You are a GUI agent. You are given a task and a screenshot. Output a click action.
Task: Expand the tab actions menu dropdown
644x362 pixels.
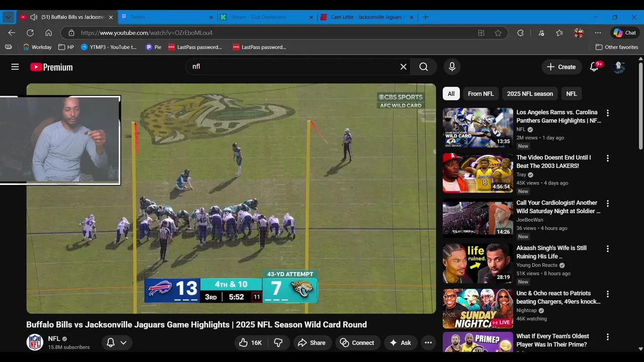coord(8,17)
